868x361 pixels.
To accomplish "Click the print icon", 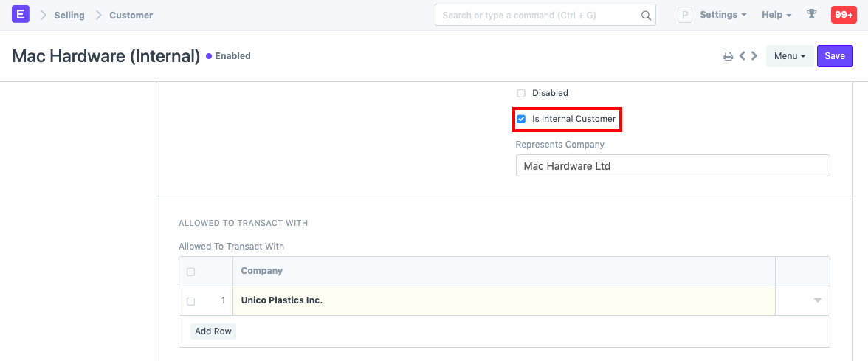I will point(728,56).
